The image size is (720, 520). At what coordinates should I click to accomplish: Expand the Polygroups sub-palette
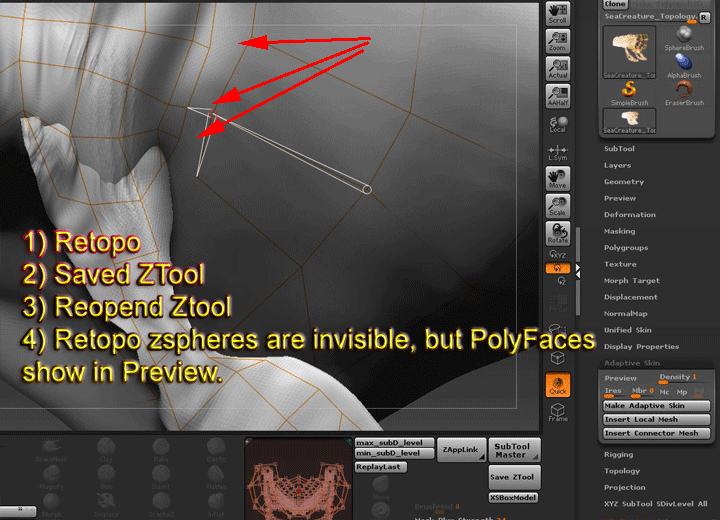626,248
